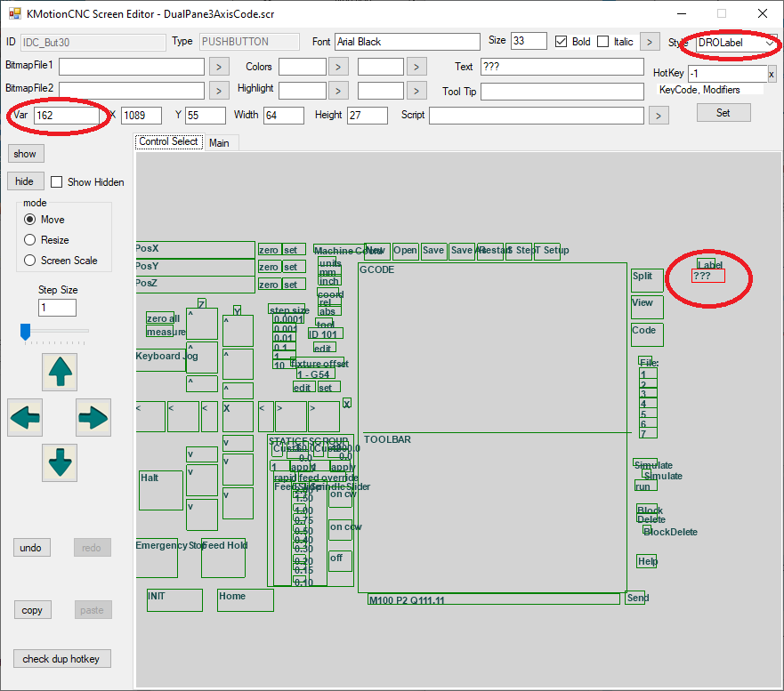
Task: Click the green right arrow button
Action: (93, 417)
